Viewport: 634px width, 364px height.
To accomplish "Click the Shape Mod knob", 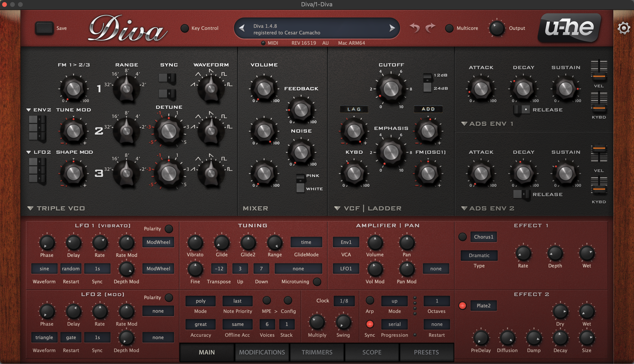I will coord(74,173).
